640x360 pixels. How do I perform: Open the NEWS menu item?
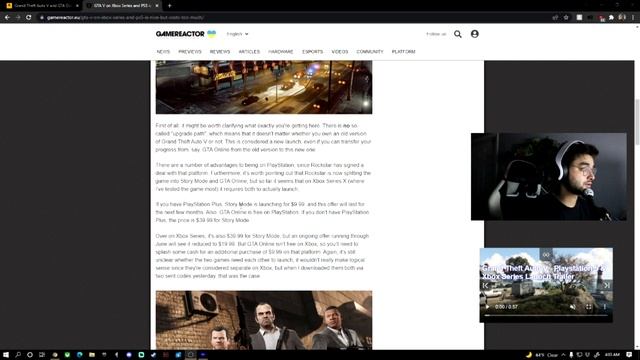163,52
